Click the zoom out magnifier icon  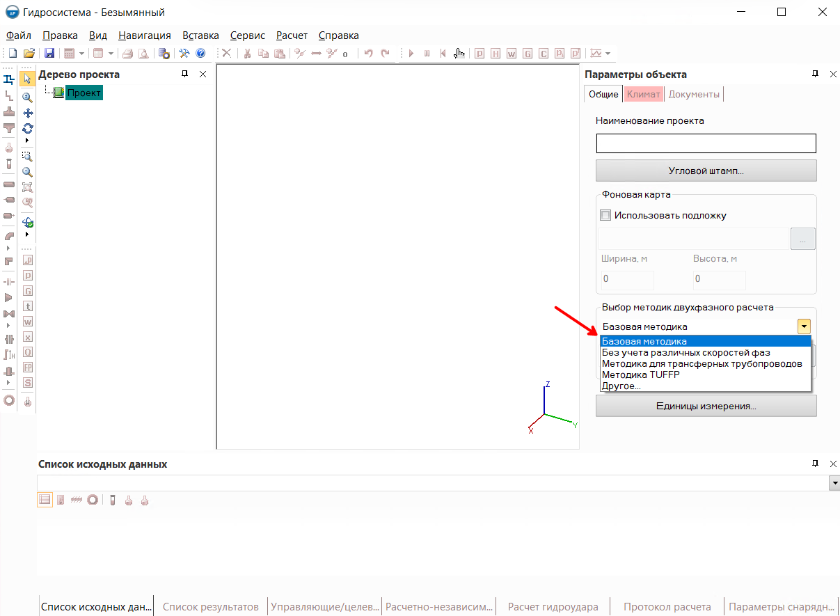(28, 172)
